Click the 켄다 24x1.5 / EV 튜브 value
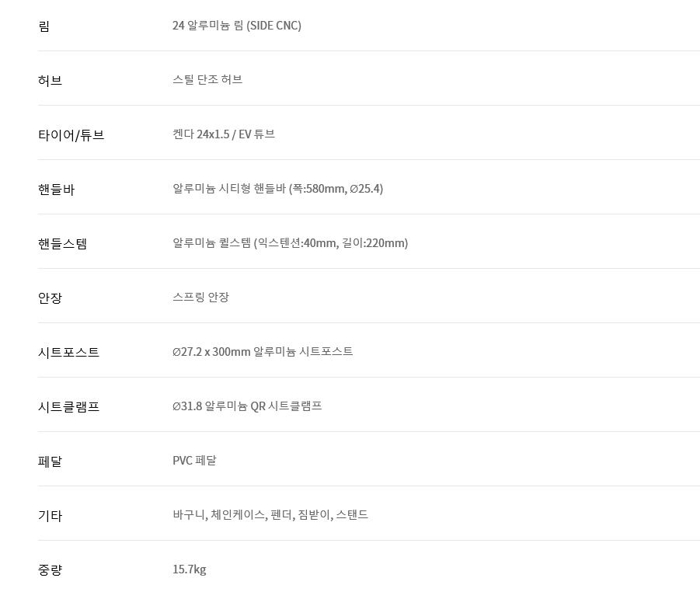The height and width of the screenshot is (592, 700). (x=224, y=134)
